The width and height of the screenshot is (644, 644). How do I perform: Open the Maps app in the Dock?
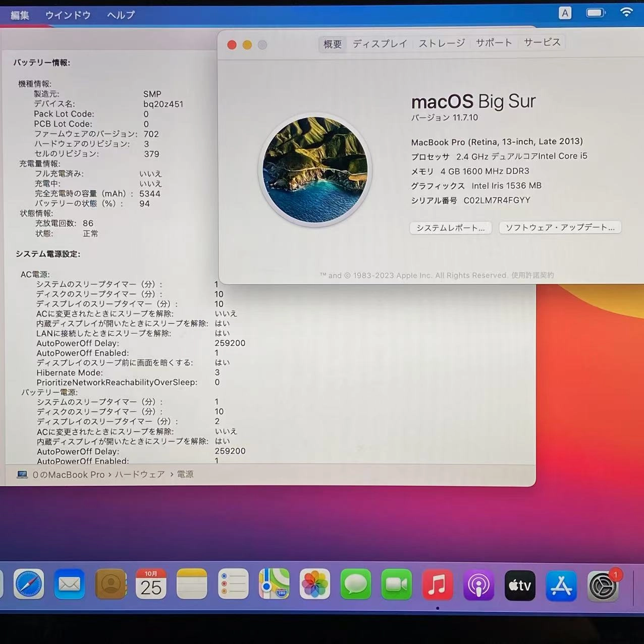point(274,584)
